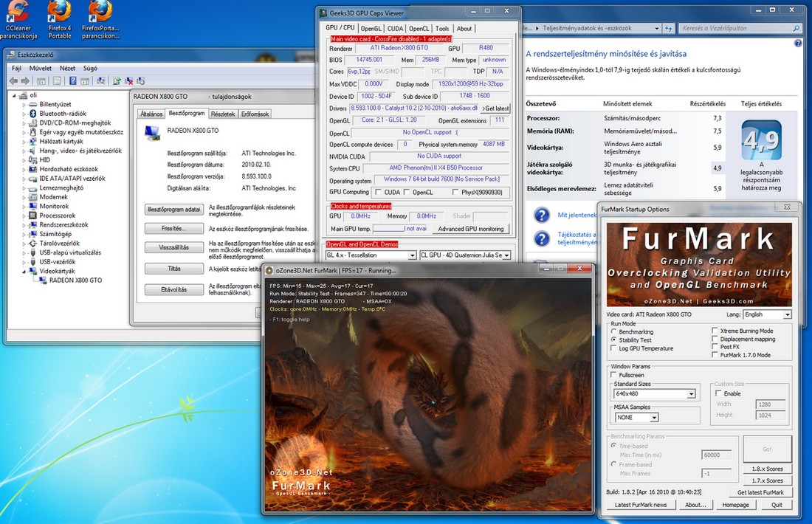
Task: Click the blue help icon in Control Panel corner
Action: (x=798, y=44)
